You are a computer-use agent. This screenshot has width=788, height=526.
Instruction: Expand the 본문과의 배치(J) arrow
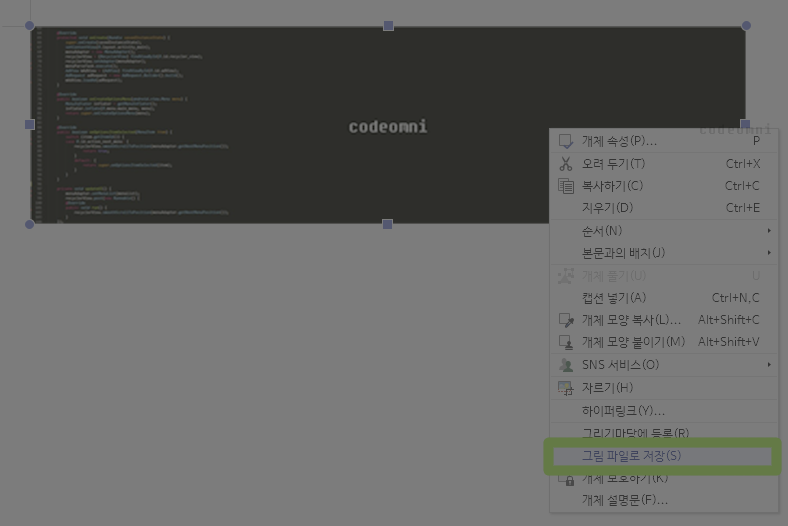pos(769,253)
